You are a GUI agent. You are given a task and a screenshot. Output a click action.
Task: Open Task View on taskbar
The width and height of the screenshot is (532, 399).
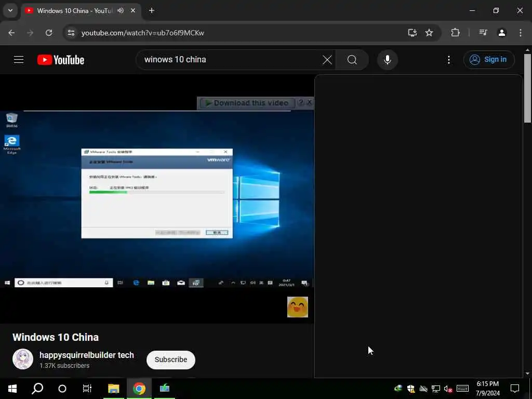click(87, 389)
